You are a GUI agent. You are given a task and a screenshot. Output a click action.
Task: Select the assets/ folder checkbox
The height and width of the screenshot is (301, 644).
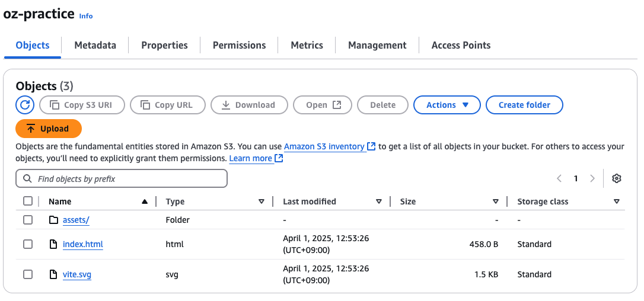28,220
